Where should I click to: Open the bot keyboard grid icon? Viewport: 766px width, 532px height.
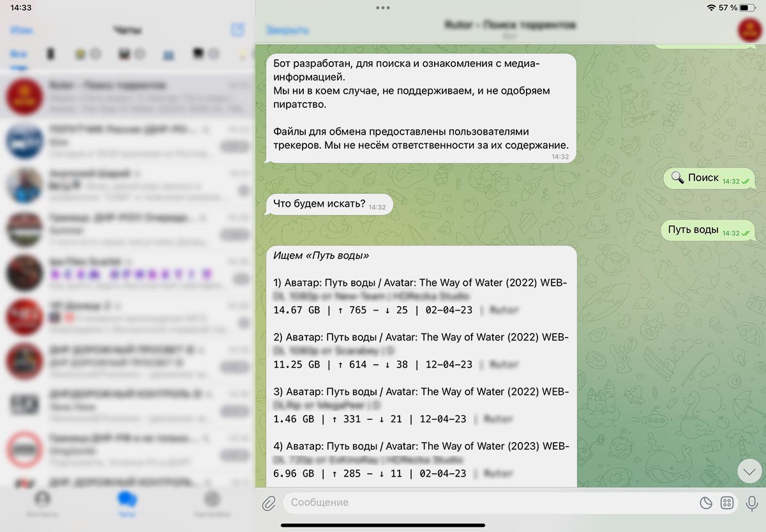[x=727, y=503]
